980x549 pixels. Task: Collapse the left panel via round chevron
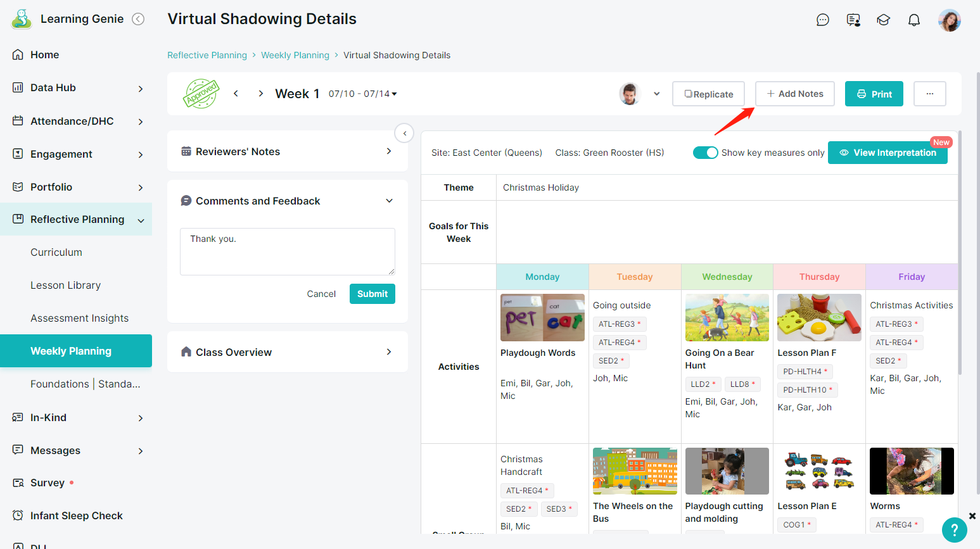pos(405,133)
